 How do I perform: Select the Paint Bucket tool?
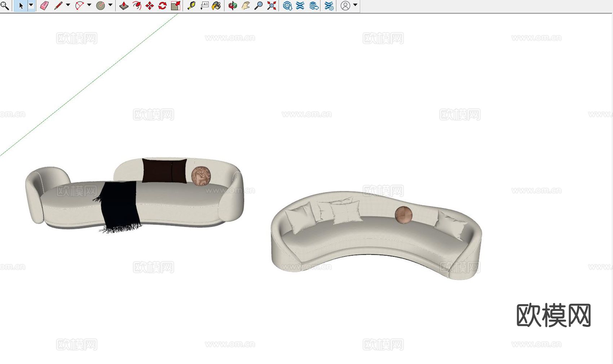[x=216, y=5]
